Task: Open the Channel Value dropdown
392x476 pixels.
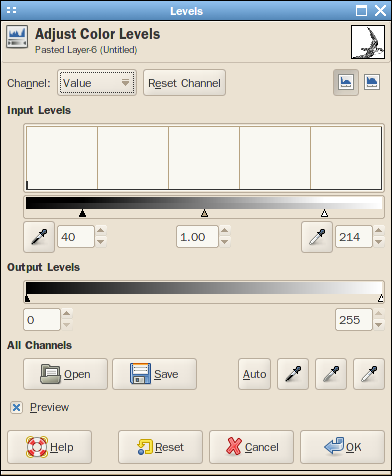Action: pos(97,83)
